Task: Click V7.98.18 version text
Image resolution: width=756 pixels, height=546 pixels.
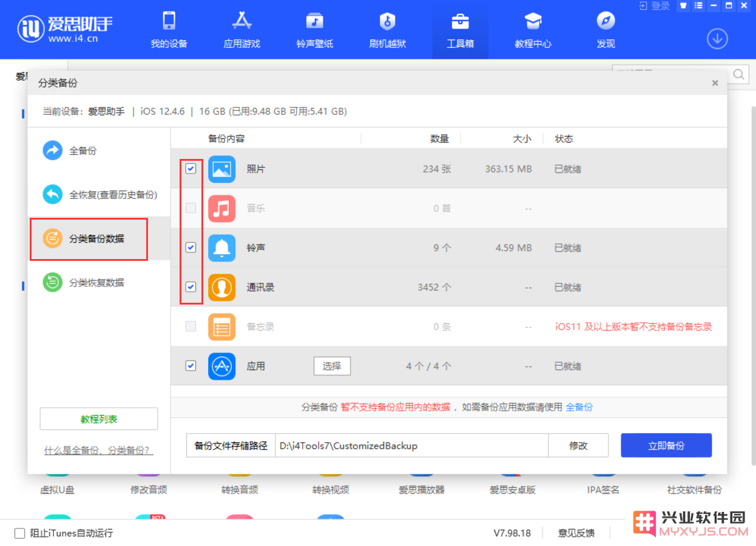Action: [512, 533]
